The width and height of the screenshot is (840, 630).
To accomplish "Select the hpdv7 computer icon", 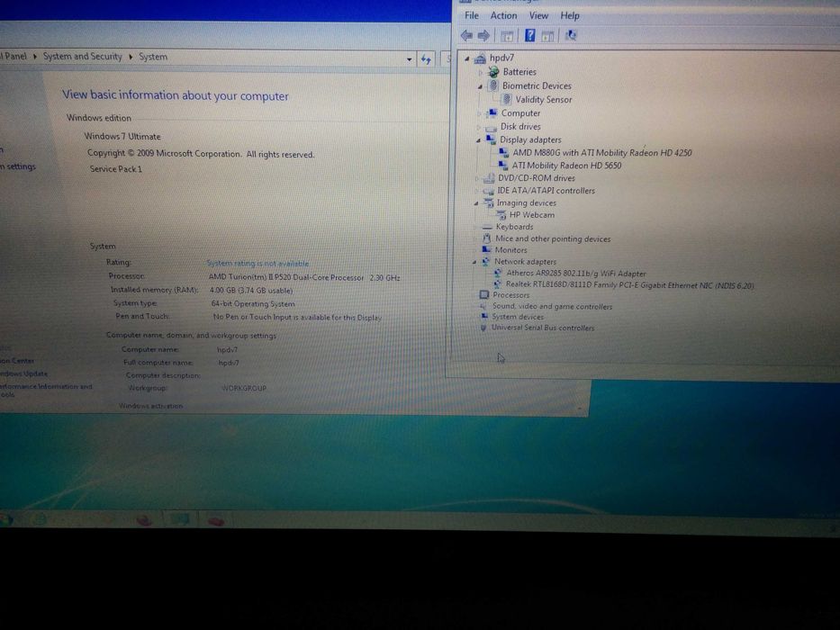I will pyautogui.click(x=480, y=58).
